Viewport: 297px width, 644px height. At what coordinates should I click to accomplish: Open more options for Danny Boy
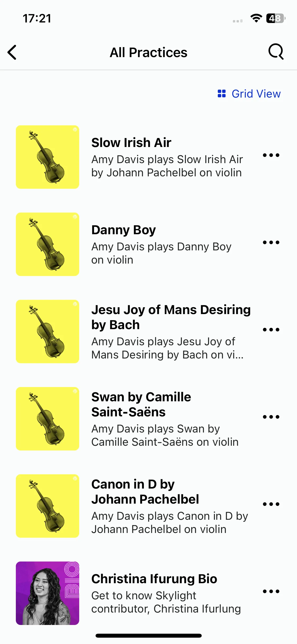click(271, 242)
